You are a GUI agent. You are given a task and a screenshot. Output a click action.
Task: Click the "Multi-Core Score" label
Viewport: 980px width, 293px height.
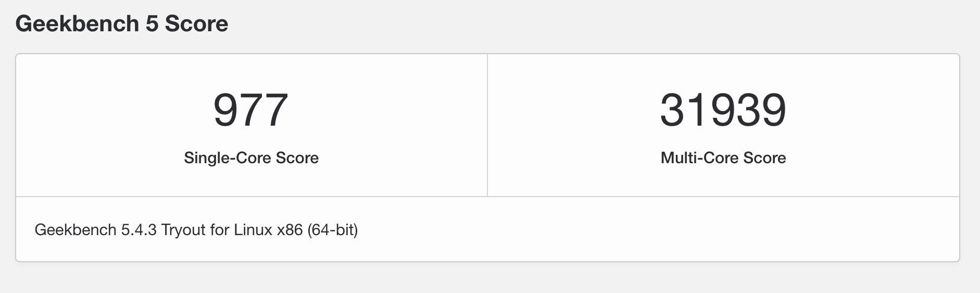click(x=723, y=158)
